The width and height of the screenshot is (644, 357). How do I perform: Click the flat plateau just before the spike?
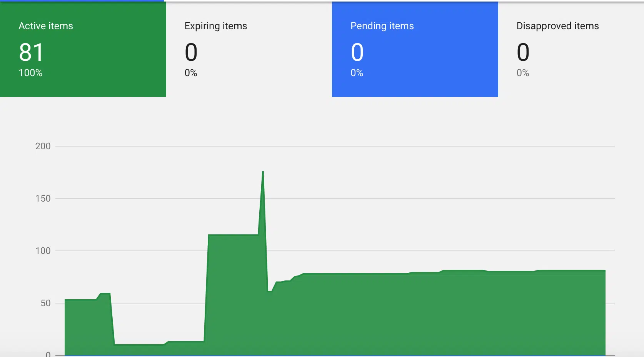(x=233, y=235)
